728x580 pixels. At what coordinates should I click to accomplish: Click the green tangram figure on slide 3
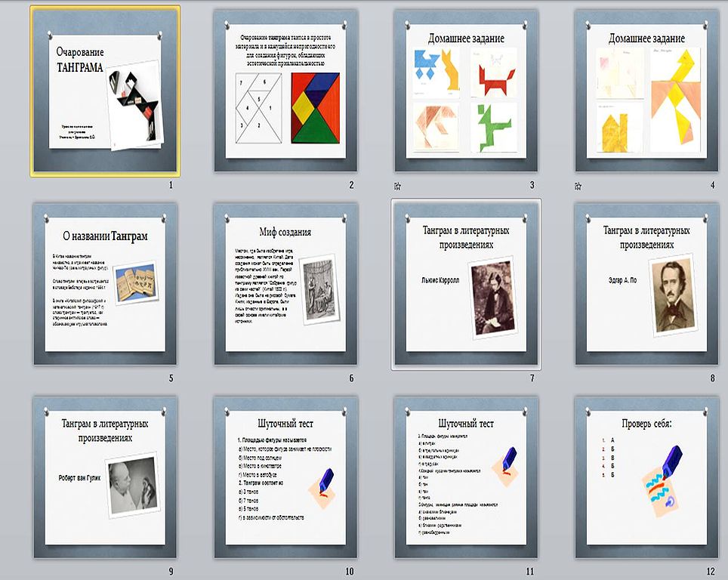point(495,128)
